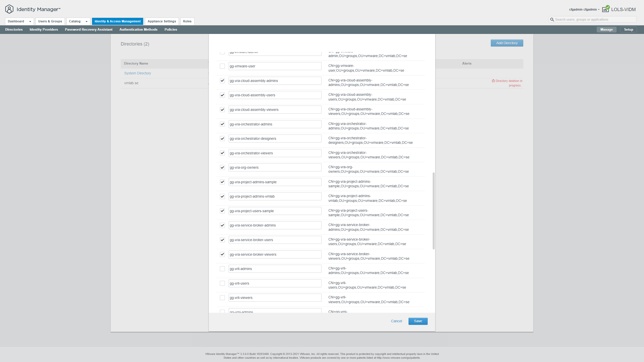Open the Authentication Methods submenu
This screenshot has width=644, height=362.
138,29
